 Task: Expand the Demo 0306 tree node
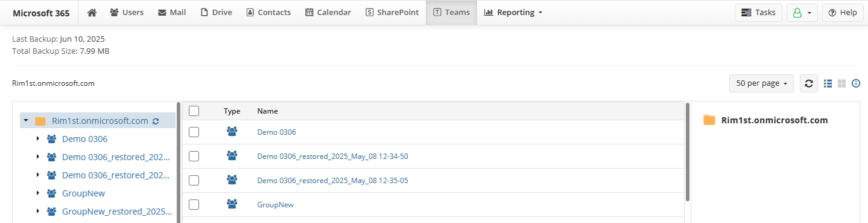pos(38,139)
